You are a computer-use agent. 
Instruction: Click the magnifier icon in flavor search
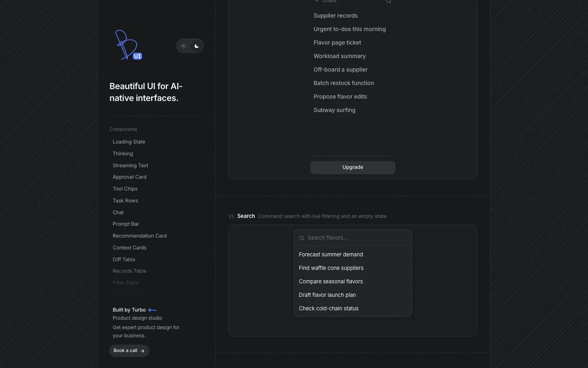click(x=302, y=238)
